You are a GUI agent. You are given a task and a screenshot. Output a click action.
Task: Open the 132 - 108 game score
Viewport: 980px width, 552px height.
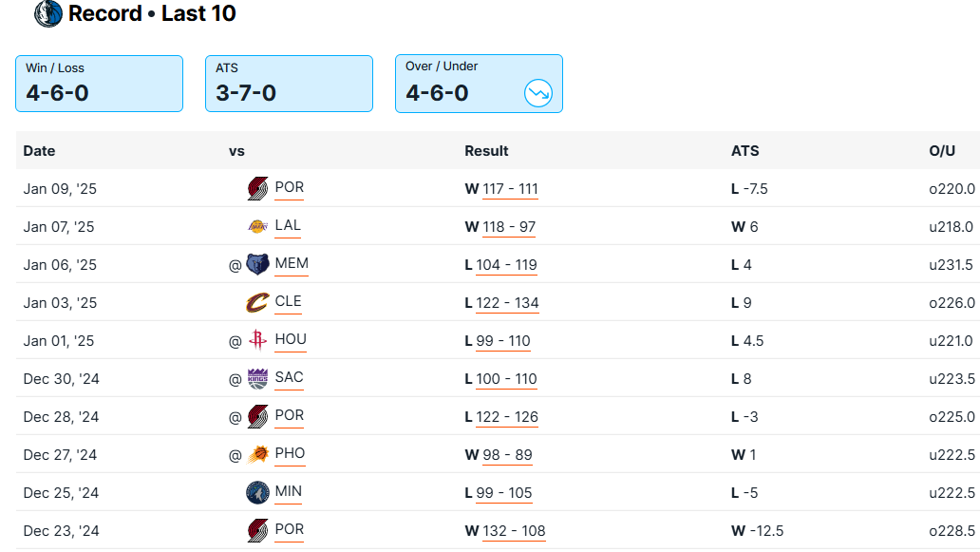(514, 531)
